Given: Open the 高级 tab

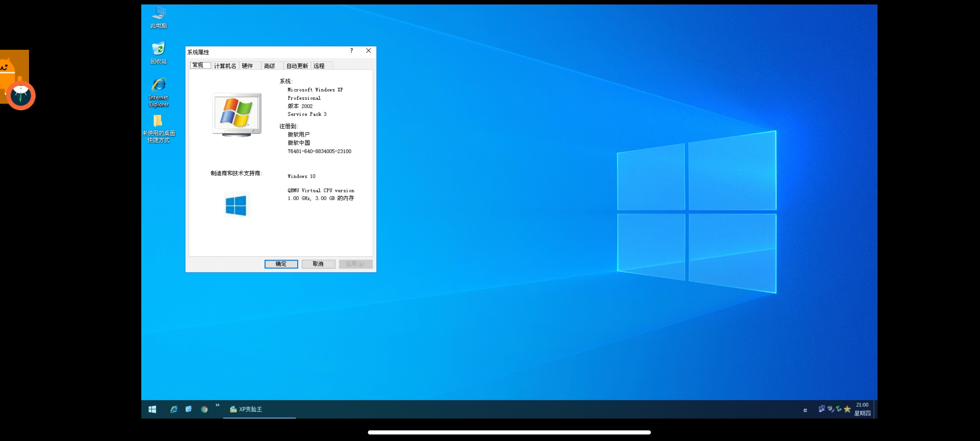Looking at the screenshot, I should tap(272, 66).
